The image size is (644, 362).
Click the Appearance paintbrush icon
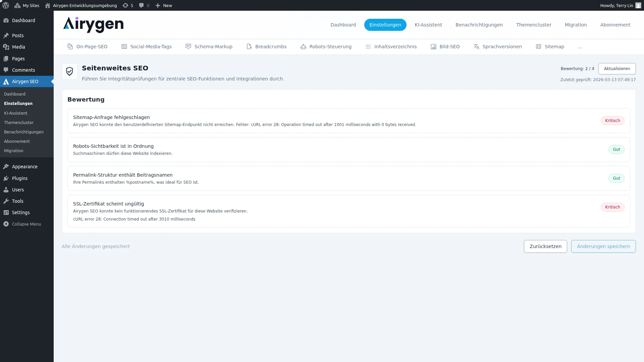6,167
